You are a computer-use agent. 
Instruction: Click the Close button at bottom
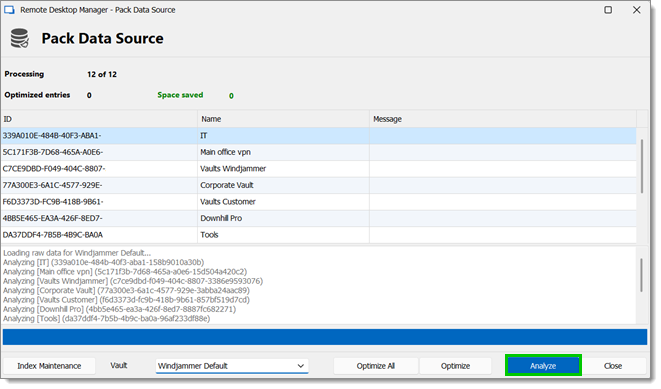[613, 366]
